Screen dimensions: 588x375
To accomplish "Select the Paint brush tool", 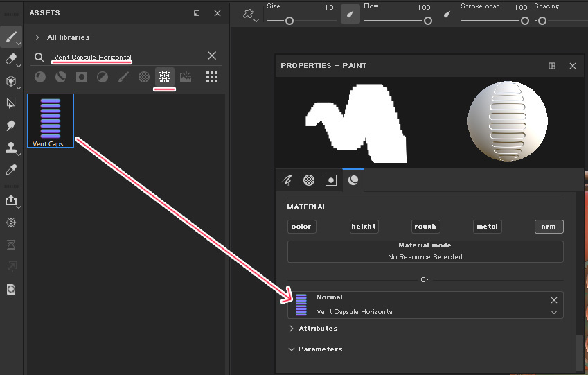I will (10, 37).
